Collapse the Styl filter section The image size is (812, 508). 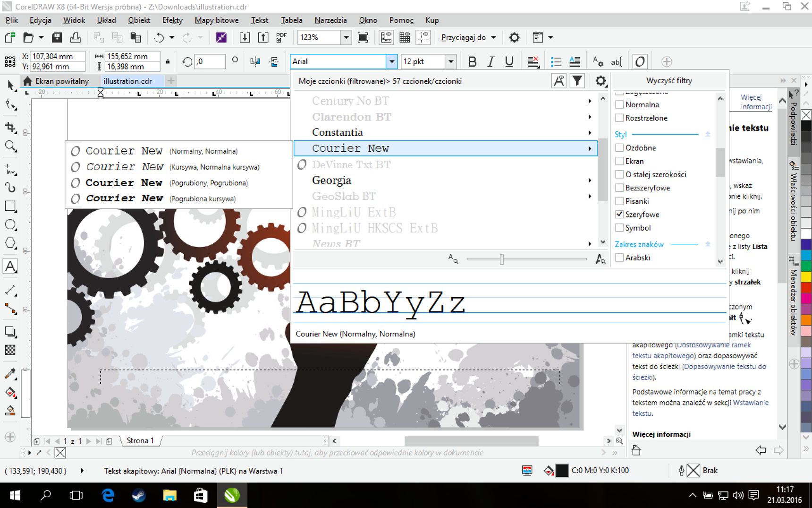click(708, 134)
